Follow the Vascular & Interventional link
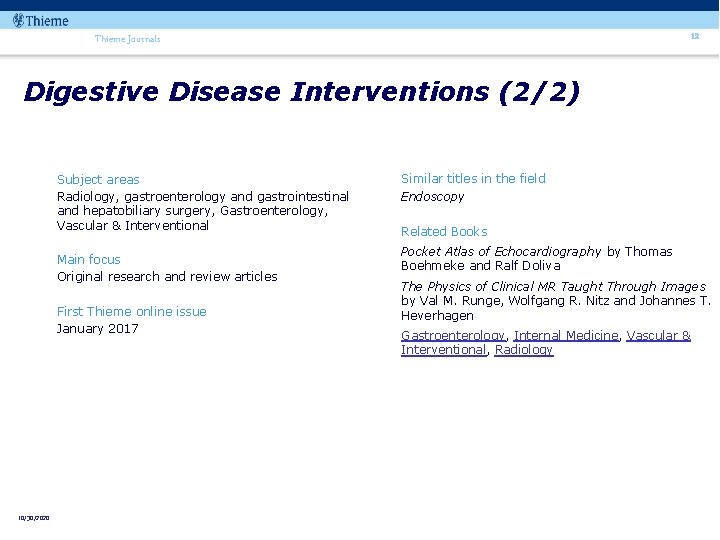 [546, 343]
